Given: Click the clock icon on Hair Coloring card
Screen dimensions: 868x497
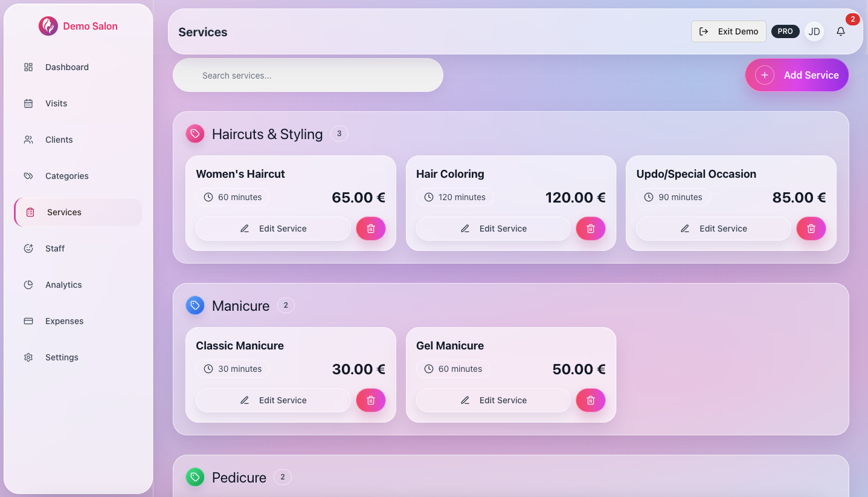Looking at the screenshot, I should (x=429, y=197).
